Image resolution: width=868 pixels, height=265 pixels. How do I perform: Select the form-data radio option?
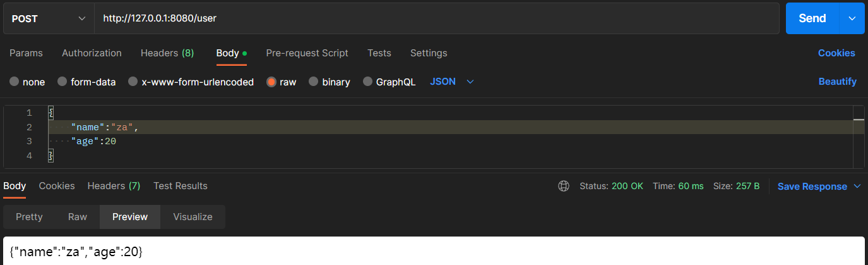[62, 82]
